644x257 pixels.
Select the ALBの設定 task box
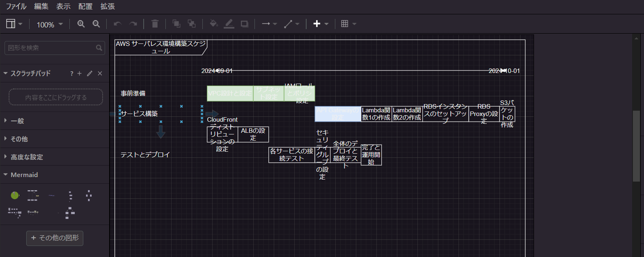(253, 134)
